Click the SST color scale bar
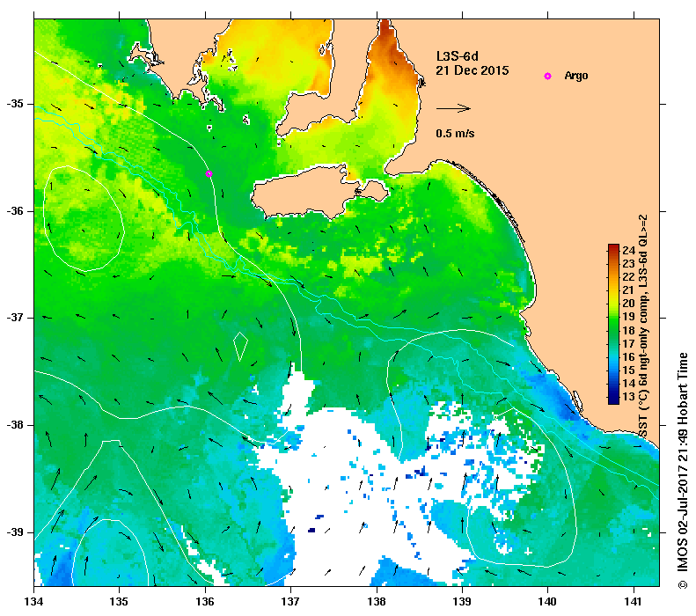 tap(613, 324)
